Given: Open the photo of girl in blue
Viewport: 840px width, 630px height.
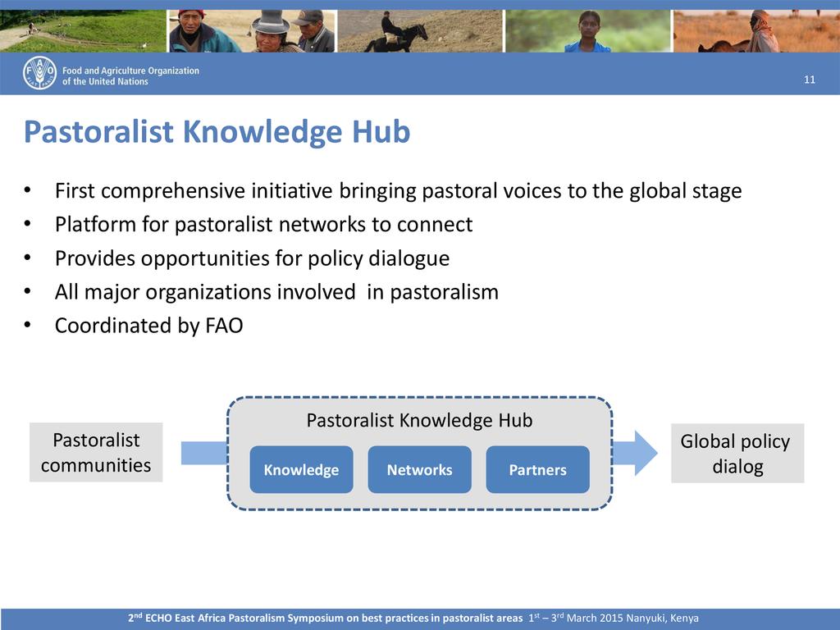Looking at the screenshot, I should [586, 31].
